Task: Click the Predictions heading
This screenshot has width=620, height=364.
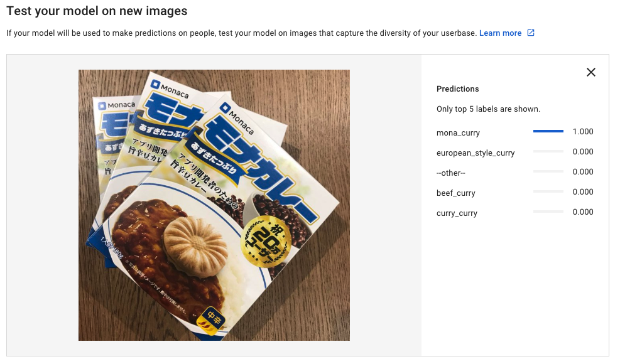Action: (457, 89)
